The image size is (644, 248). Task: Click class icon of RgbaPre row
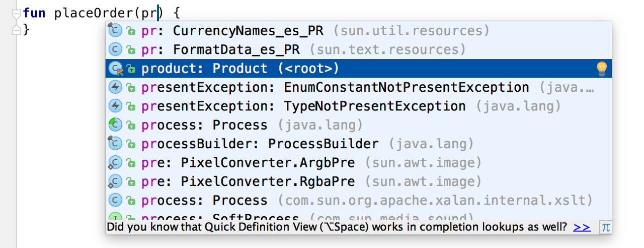(116, 181)
